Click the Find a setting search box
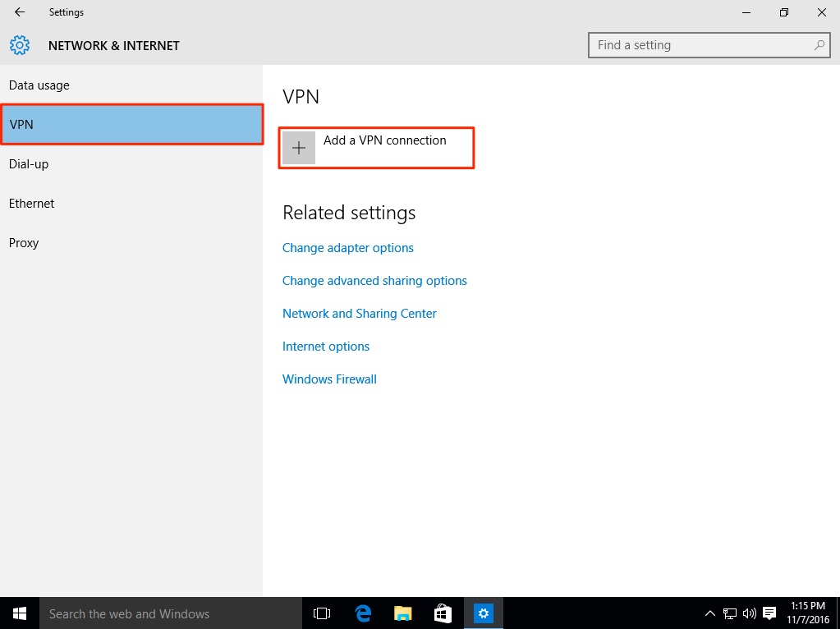This screenshot has width=840, height=629. click(x=702, y=45)
